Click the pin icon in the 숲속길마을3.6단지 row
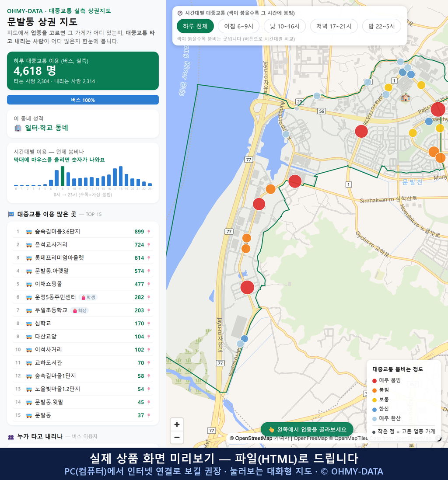Image resolution: width=448 pixels, height=480 pixels. [x=149, y=232]
